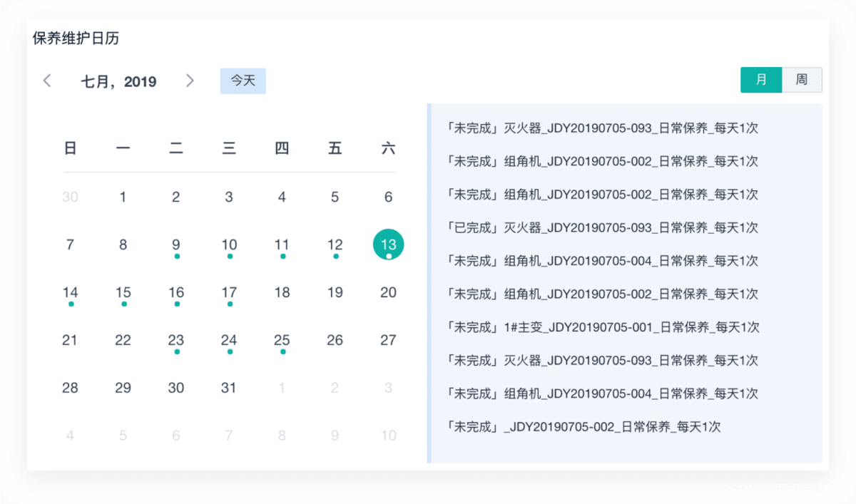This screenshot has height=504, width=856.
Task: Click the dark July 7 date
Action: pyautogui.click(x=70, y=245)
